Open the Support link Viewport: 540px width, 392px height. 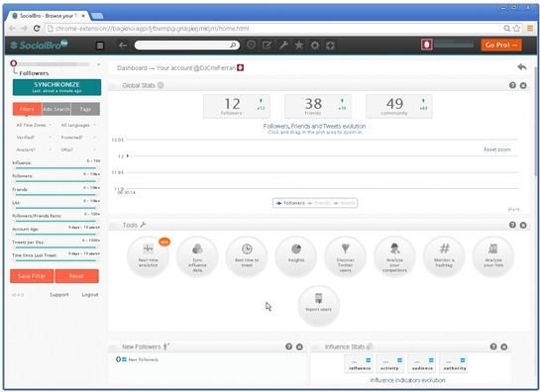tap(58, 295)
